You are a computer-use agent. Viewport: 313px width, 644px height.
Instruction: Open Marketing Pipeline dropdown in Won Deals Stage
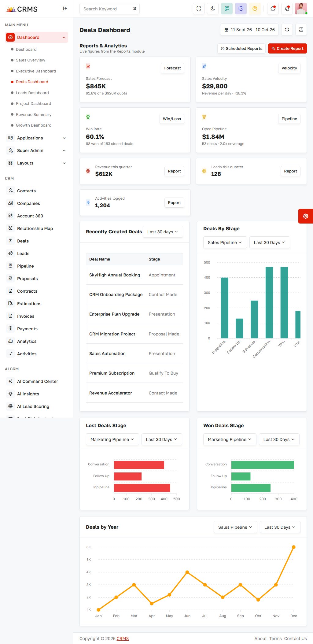(x=230, y=439)
